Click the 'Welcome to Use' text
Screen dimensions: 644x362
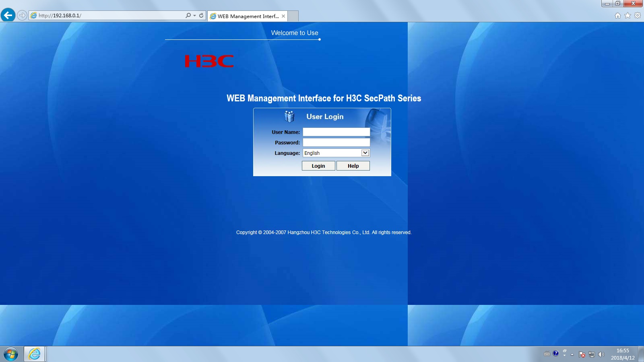(295, 33)
